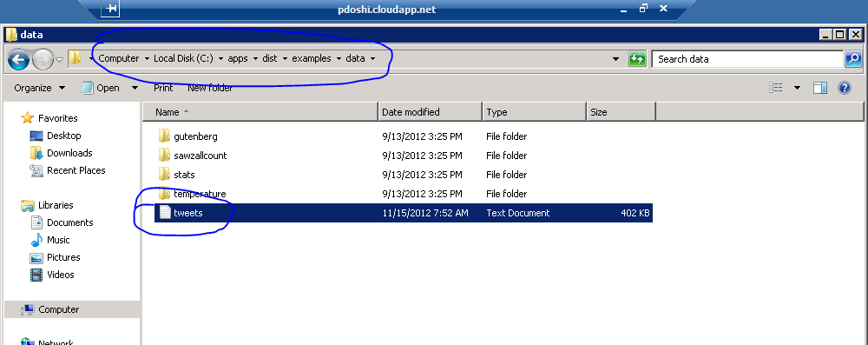Go back with the Back arrow button
868x345 pixels.
[x=19, y=59]
